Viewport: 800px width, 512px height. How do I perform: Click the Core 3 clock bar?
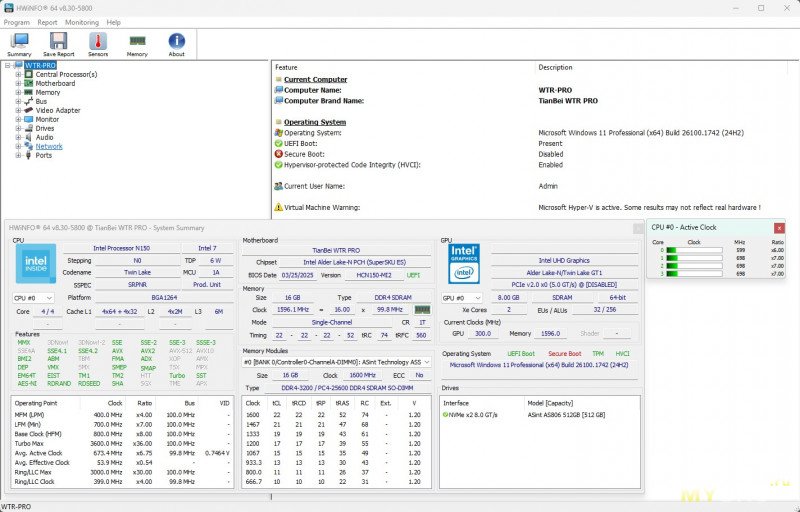click(x=694, y=274)
